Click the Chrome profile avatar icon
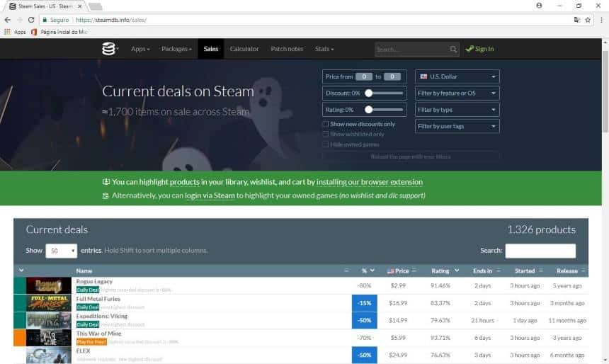Screen dimensions: 609x364 tap(539, 6)
